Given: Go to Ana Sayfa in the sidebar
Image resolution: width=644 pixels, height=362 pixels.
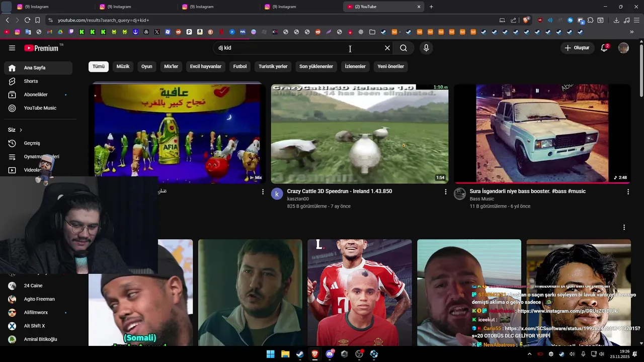Looking at the screenshot, I should [38, 68].
